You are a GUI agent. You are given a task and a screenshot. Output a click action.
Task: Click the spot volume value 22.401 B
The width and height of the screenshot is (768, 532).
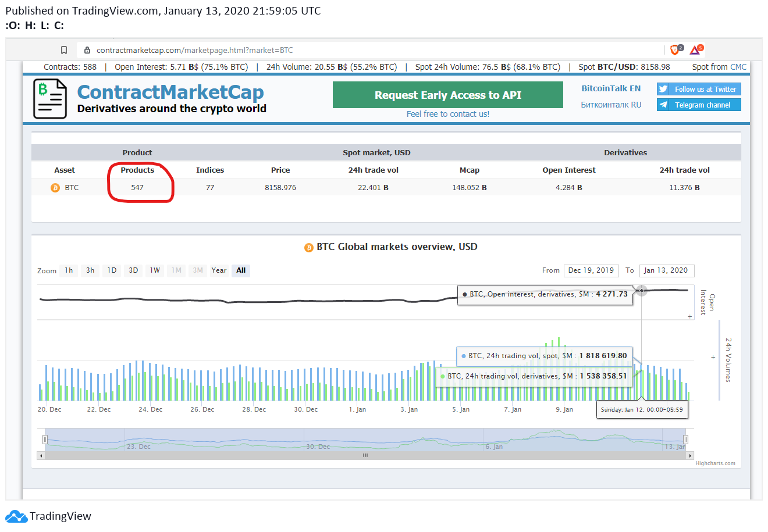coord(374,188)
